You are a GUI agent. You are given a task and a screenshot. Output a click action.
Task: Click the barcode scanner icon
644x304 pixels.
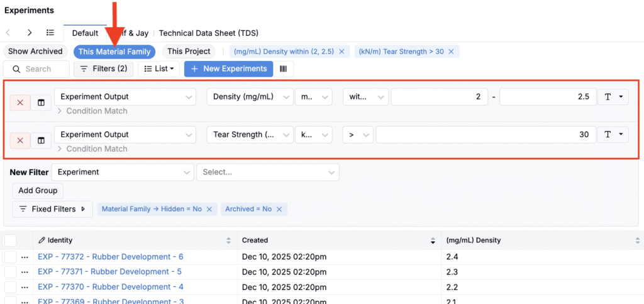(283, 69)
